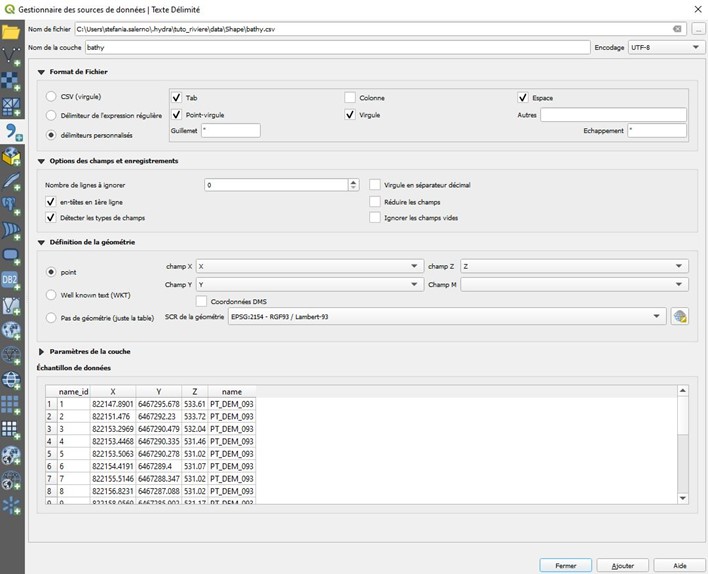708x574 pixels.
Task: Select the point geometry radio button
Action: [51, 272]
